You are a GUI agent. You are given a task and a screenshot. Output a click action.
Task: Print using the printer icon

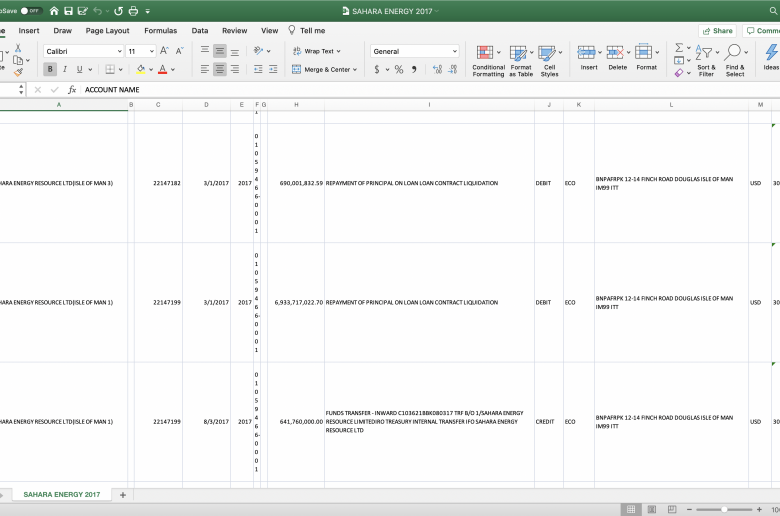click(133, 11)
